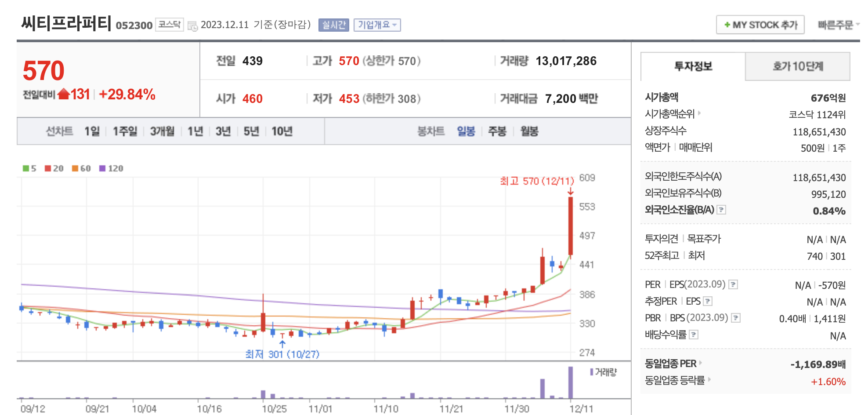Click the 최고 570 (12/11) chart marker

(537, 181)
